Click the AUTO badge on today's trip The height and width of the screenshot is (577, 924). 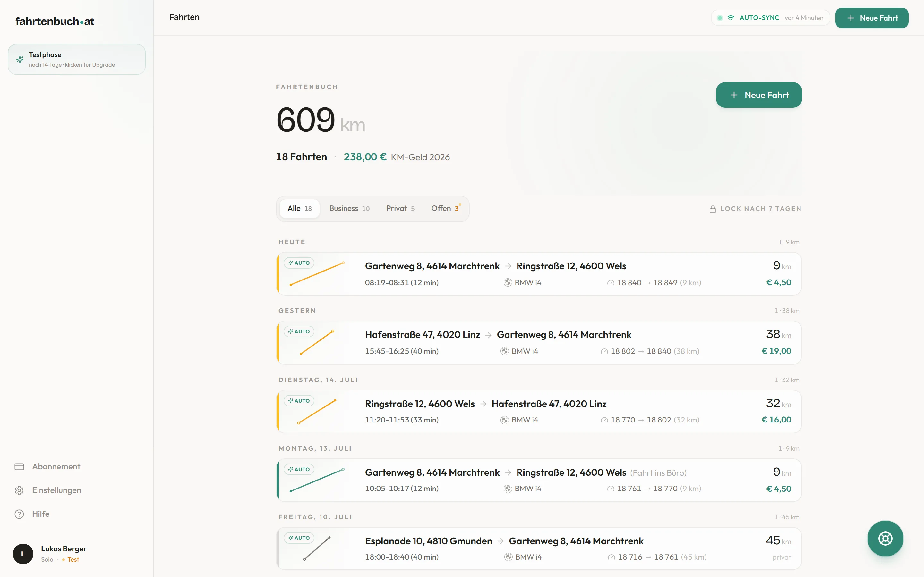[299, 263]
